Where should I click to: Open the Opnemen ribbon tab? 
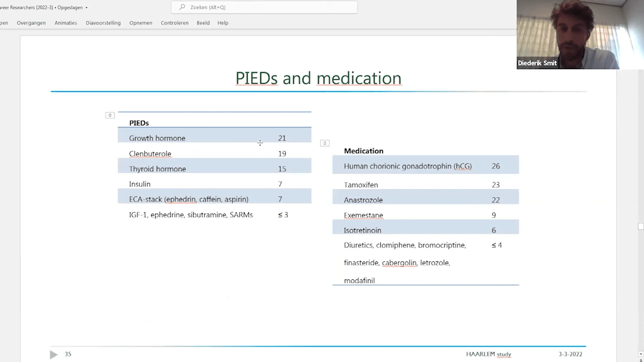(x=141, y=23)
